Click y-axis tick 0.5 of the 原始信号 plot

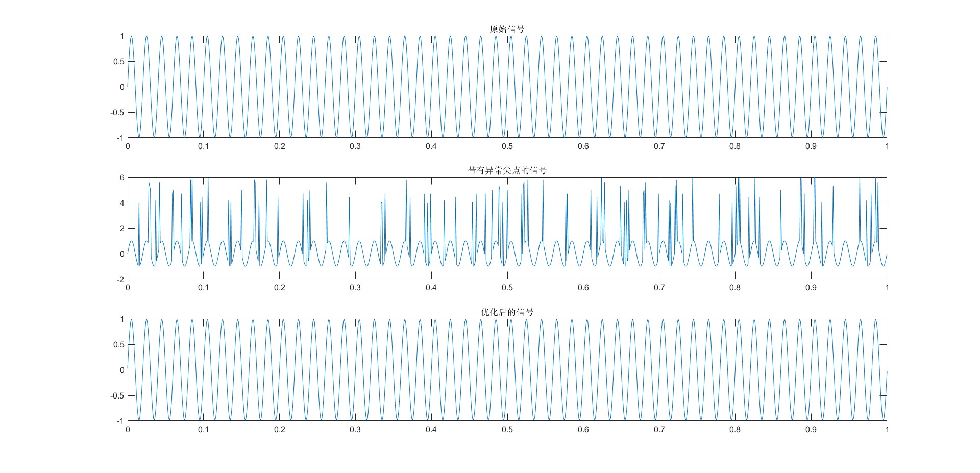119,62
